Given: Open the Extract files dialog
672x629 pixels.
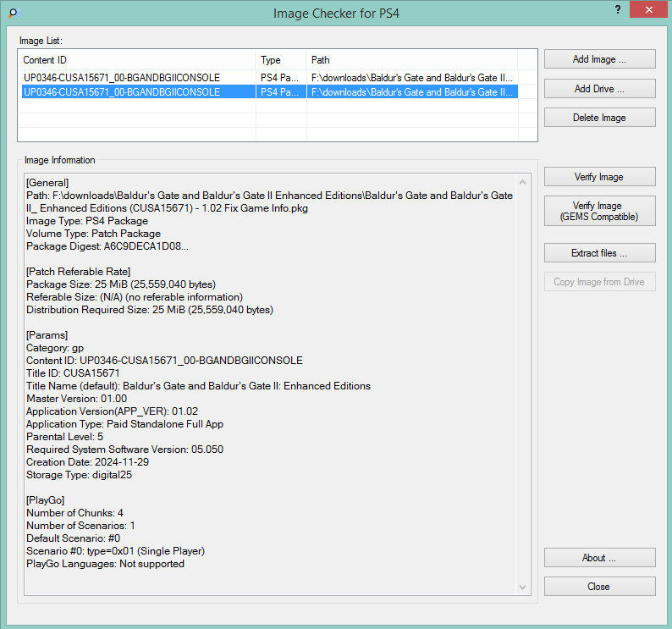Looking at the screenshot, I should click(x=599, y=253).
